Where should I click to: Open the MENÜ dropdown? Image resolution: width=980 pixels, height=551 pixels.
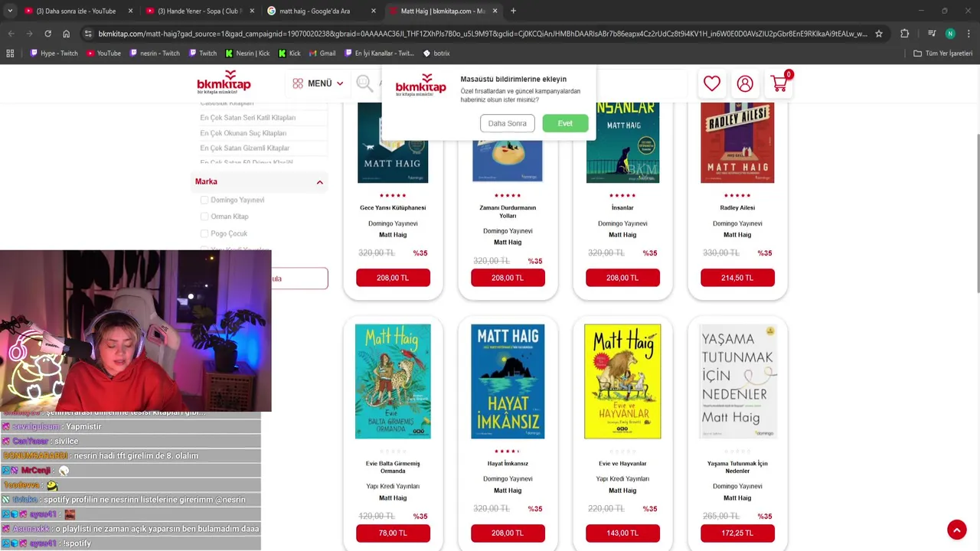click(318, 83)
